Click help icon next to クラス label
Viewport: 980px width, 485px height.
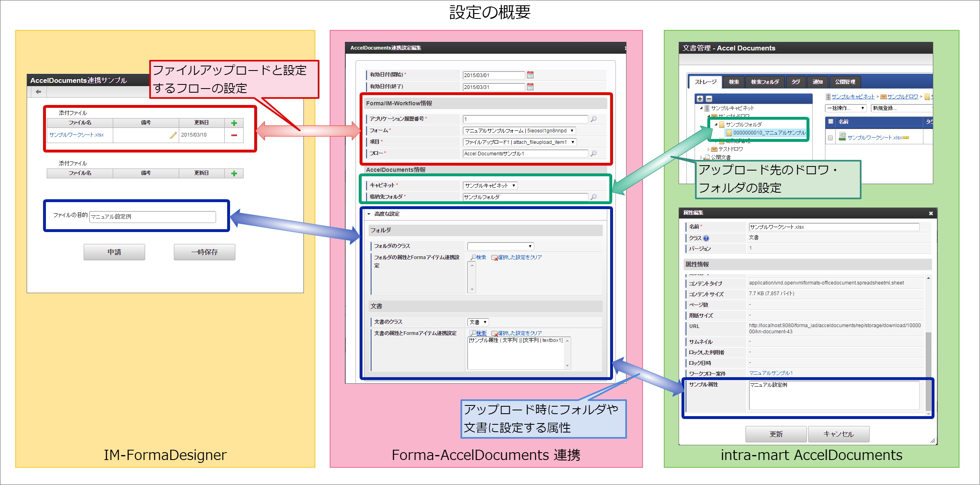tap(706, 238)
